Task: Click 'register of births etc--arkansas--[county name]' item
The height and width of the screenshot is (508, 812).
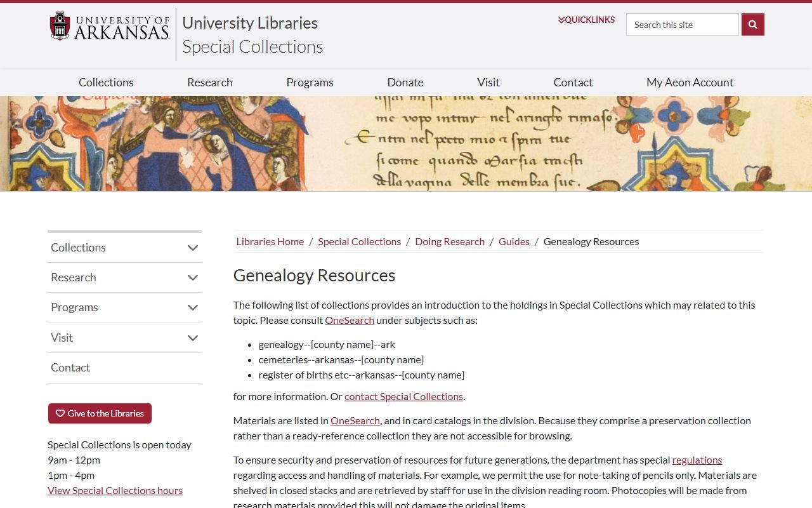Action: point(362,375)
